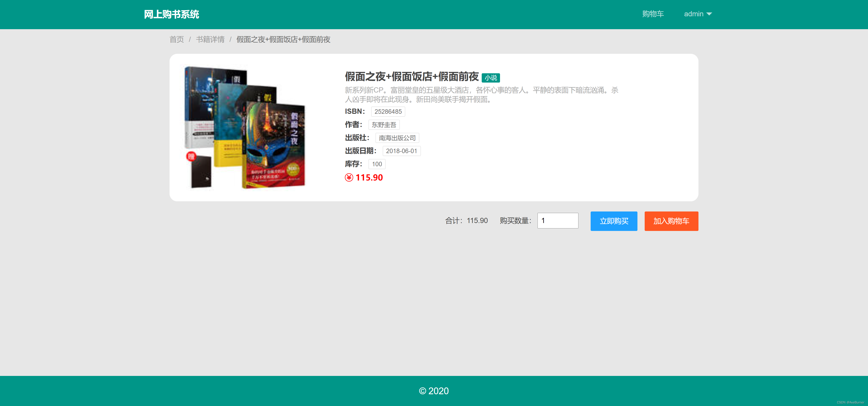Screen dimensions: 868x406
Task: Click the book cover image
Action: [245, 128]
